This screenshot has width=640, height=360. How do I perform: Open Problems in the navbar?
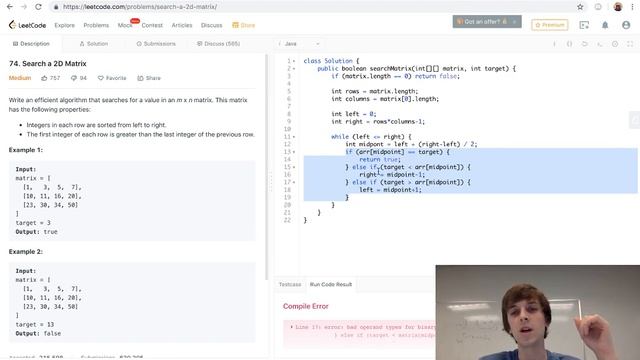(x=96, y=25)
